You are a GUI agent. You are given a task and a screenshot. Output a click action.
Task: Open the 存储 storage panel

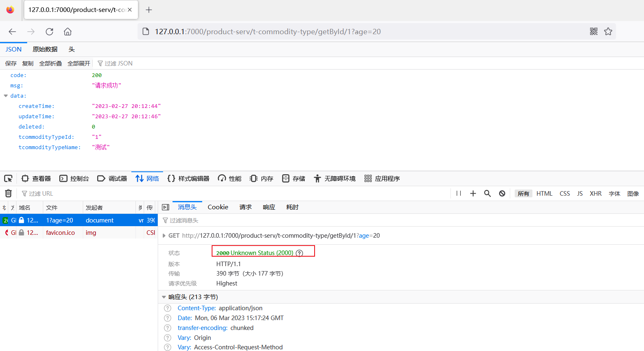293,178
